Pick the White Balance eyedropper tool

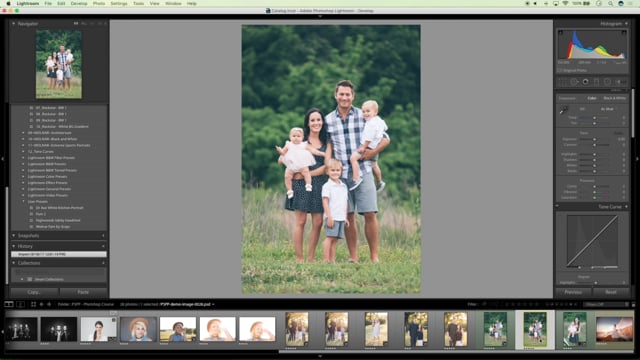(563, 110)
